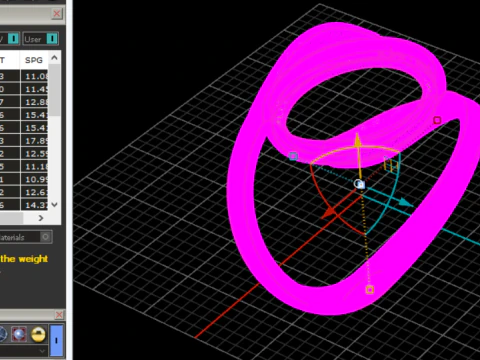Screen dimensions: 480x360
Task: Click the yellow vertical gumball arrow
Action: tap(358, 141)
